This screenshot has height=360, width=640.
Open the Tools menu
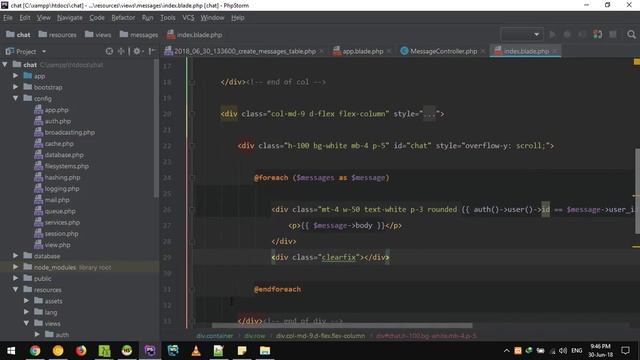167,18
